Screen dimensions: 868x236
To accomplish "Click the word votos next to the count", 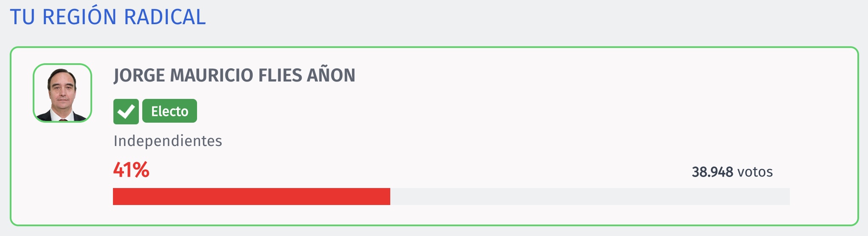I will click(755, 172).
